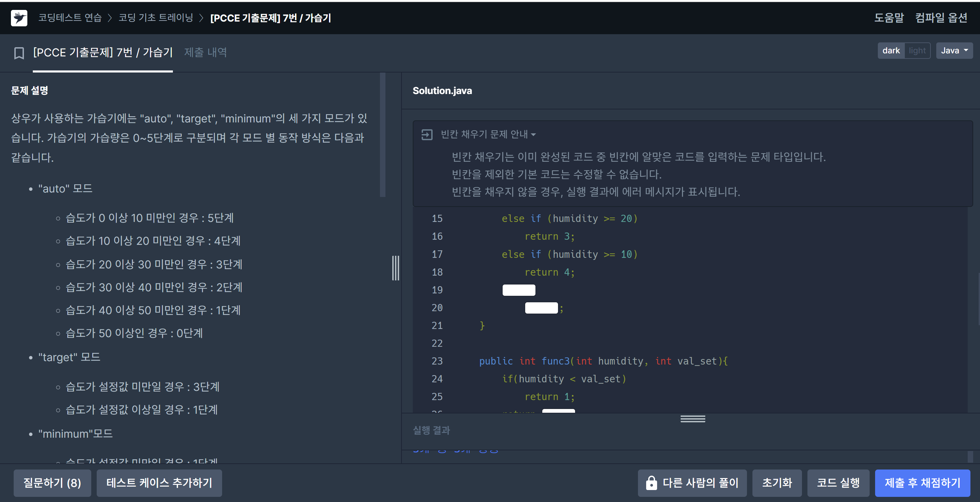This screenshot has width=980, height=502.
Task: Click the vertical panel divider handle
Action: point(396,268)
